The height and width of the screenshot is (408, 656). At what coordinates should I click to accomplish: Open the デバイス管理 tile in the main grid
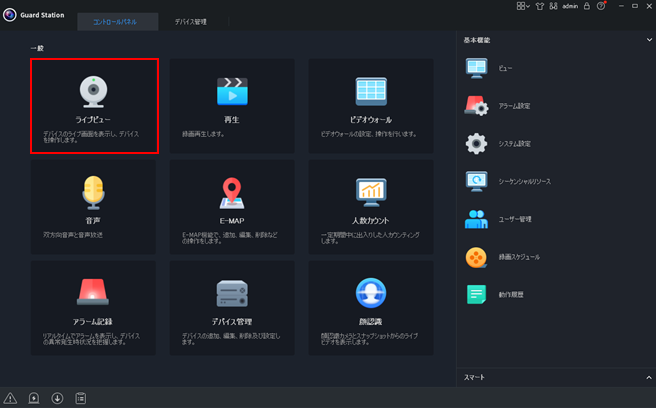tap(232, 303)
